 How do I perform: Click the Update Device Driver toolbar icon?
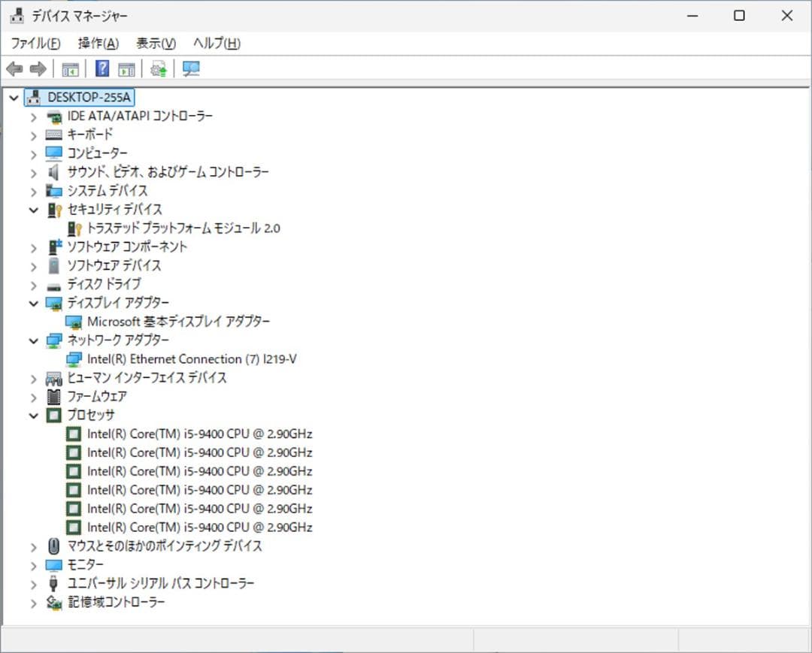tap(156, 68)
